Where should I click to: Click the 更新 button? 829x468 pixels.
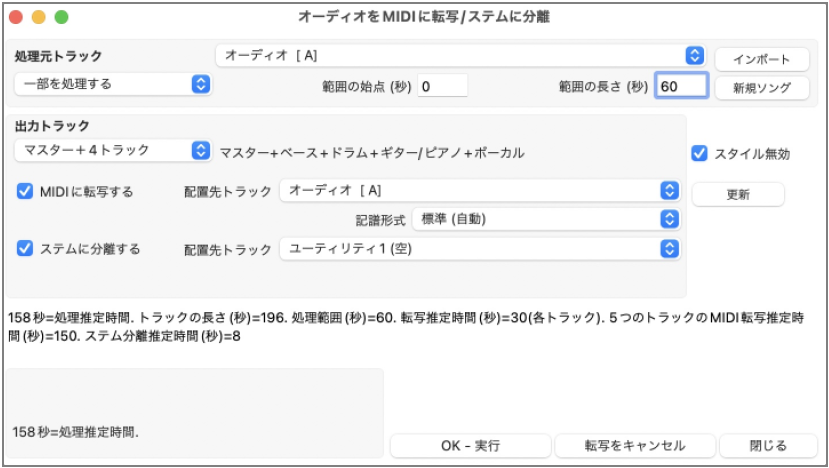[738, 195]
